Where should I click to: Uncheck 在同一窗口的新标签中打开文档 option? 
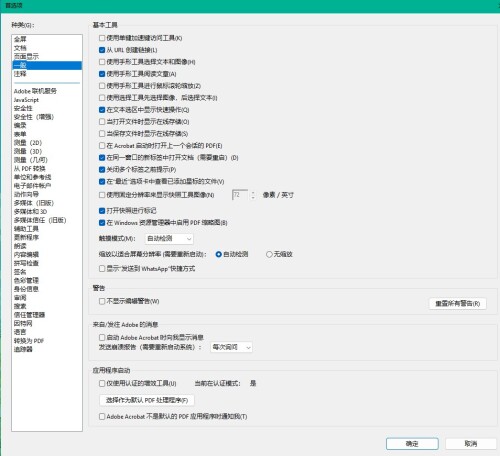point(102,158)
